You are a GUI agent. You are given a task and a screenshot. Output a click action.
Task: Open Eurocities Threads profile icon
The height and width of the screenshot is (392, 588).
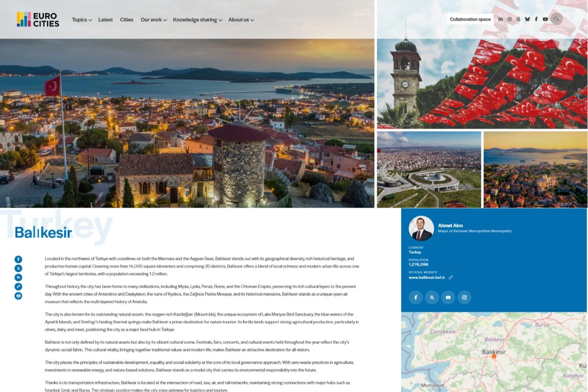518,19
